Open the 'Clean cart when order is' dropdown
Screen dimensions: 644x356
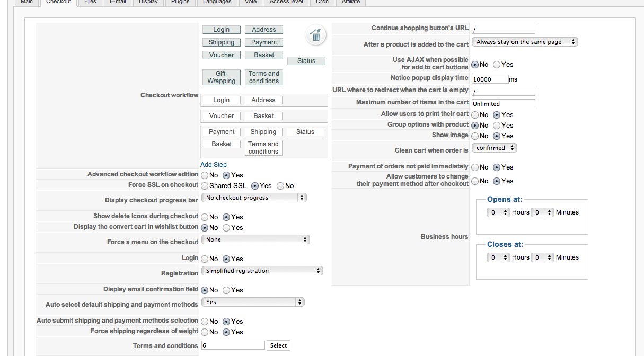[494, 148]
